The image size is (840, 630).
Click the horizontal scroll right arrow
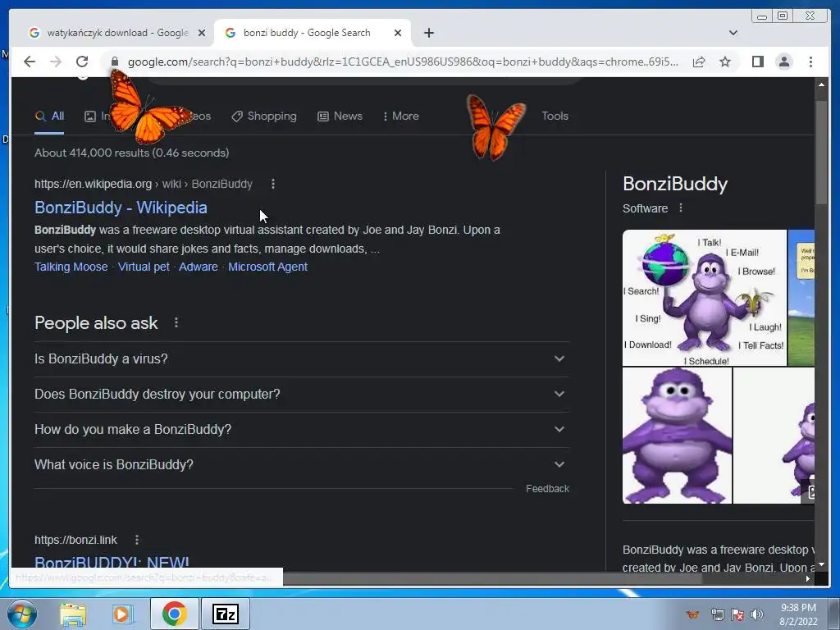pyautogui.click(x=808, y=578)
